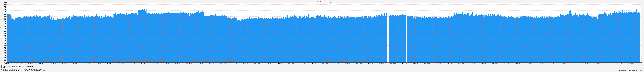644x72 pixels.
Task: Click the 'Fri 00:00' time axis label
Action: [x=529, y=63]
